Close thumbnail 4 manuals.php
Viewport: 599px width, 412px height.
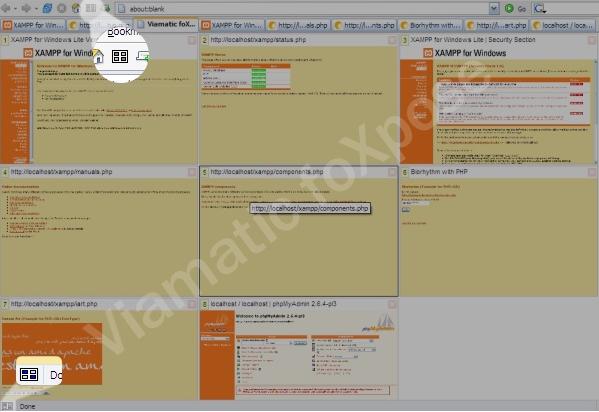coord(192,172)
